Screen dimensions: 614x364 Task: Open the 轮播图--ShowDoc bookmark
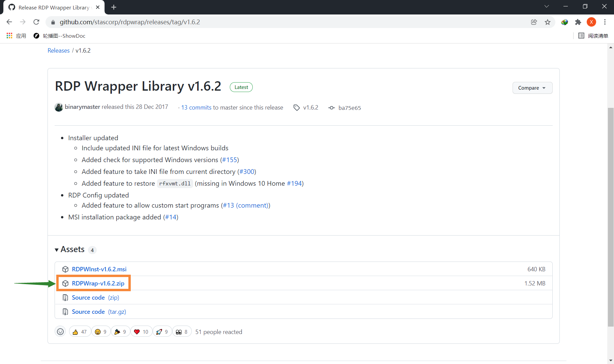pos(59,36)
